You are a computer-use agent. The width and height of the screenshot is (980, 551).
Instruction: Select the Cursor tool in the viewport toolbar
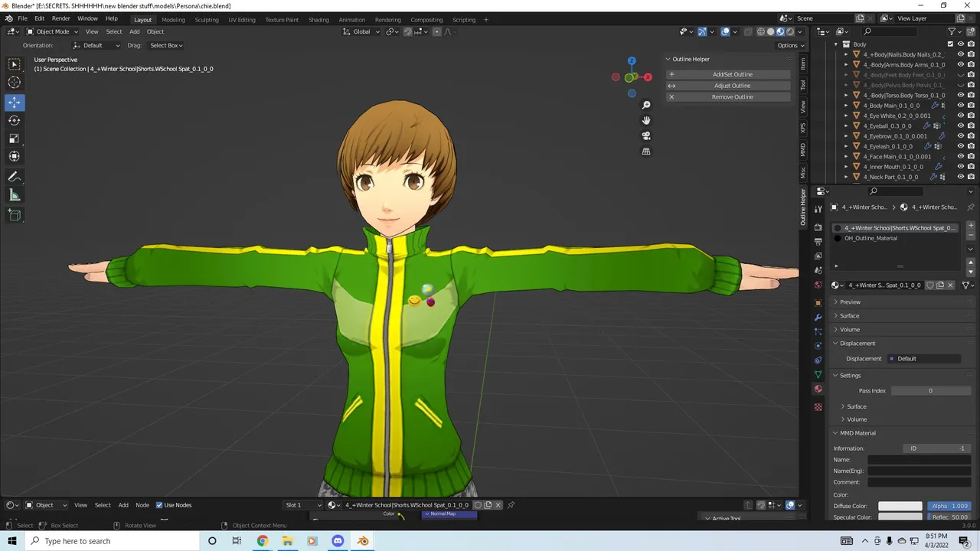[x=15, y=83]
